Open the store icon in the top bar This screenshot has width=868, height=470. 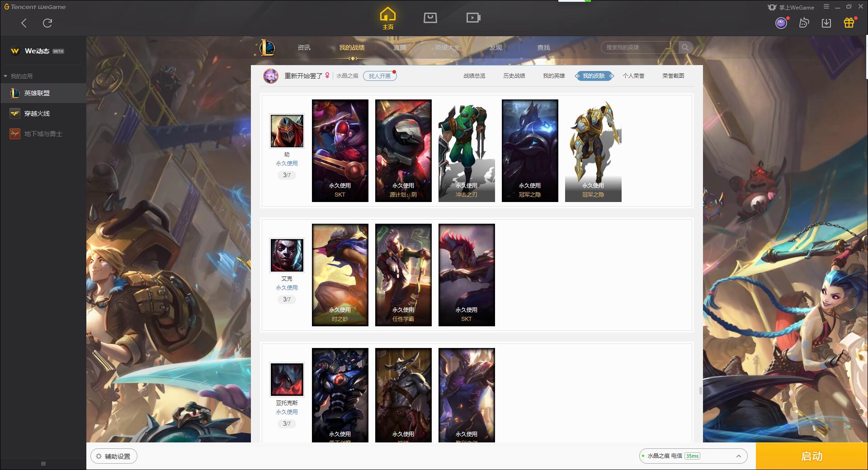(430, 18)
